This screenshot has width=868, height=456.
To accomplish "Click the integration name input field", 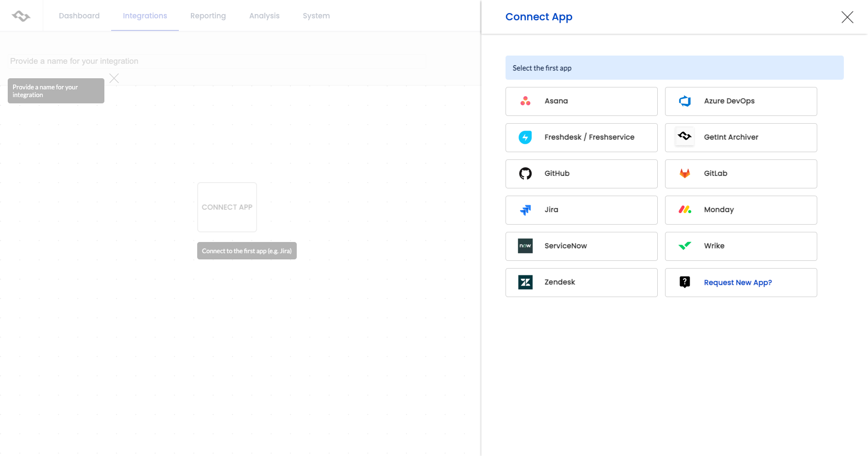I will coord(217,61).
